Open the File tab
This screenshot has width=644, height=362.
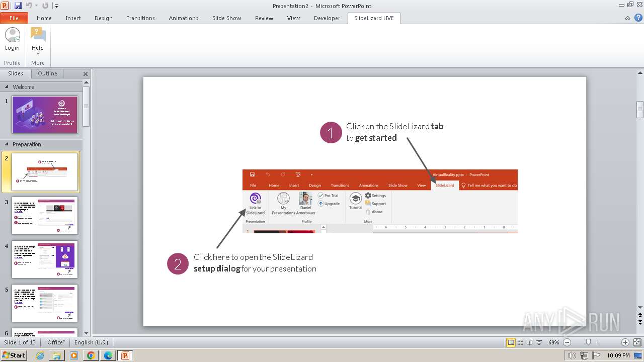14,18
